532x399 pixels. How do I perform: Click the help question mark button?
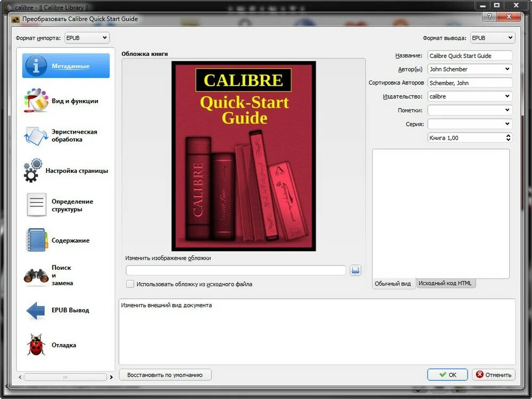coord(489,16)
